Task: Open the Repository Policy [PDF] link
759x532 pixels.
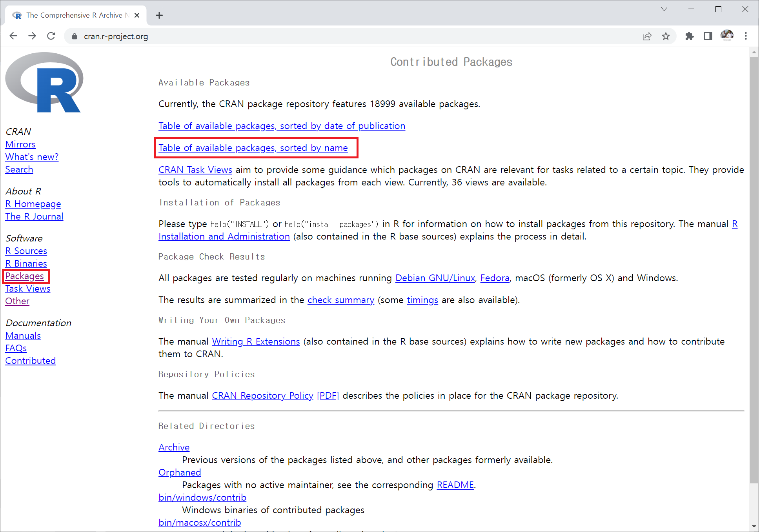Action: [x=328, y=396]
